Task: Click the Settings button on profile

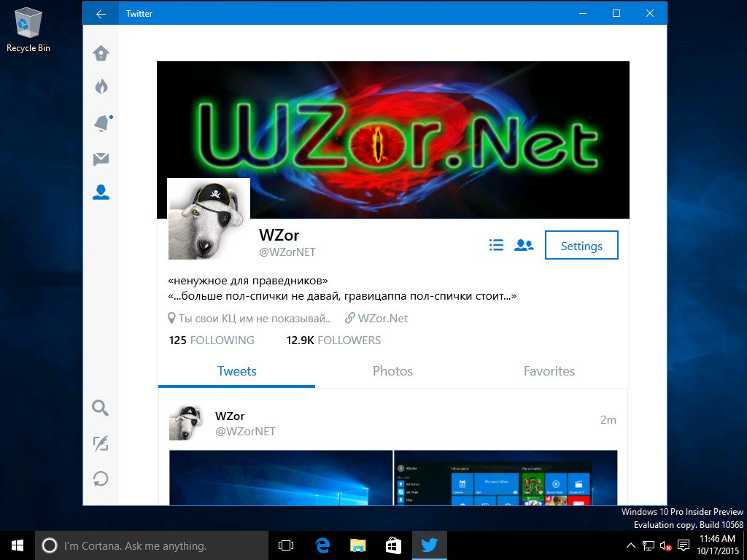Action: point(581,246)
